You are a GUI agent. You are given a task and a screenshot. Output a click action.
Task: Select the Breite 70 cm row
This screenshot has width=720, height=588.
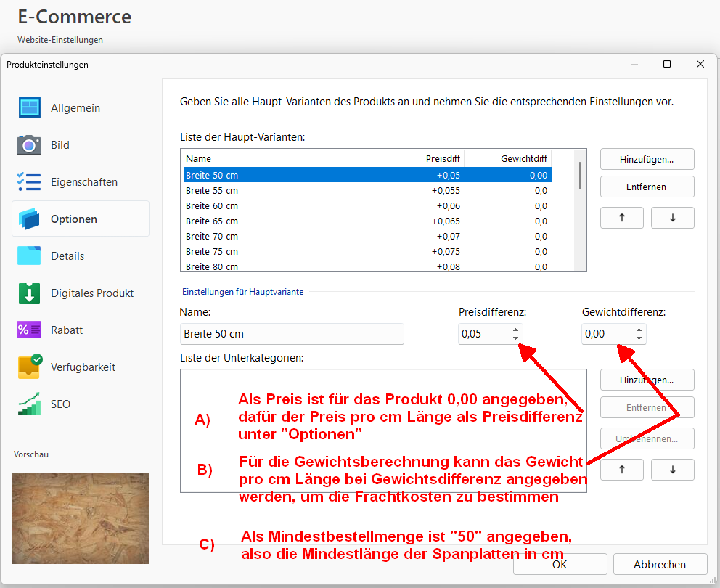click(x=367, y=236)
